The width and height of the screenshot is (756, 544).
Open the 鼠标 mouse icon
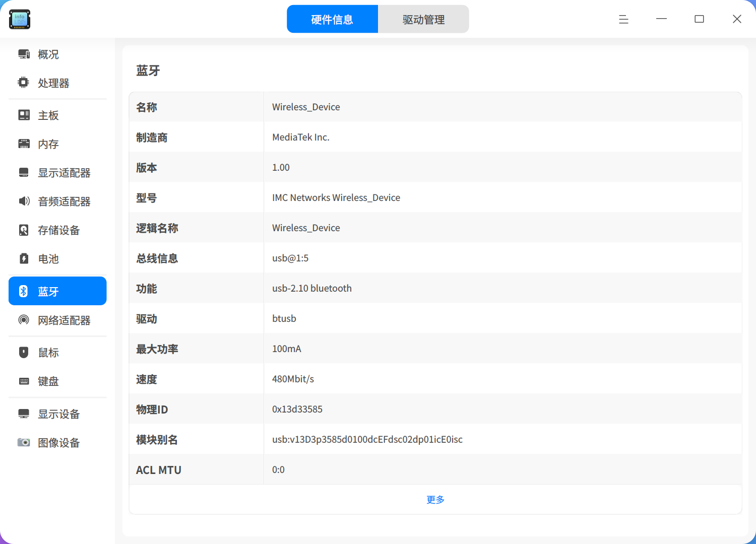[24, 352]
